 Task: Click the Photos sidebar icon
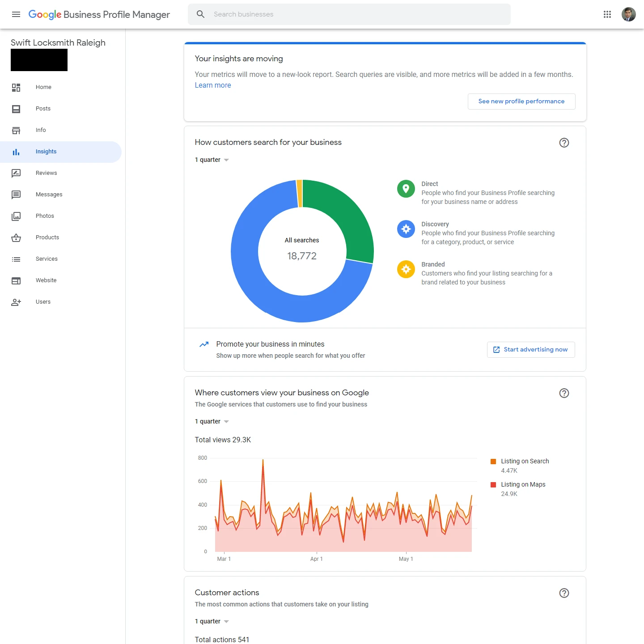coord(16,216)
